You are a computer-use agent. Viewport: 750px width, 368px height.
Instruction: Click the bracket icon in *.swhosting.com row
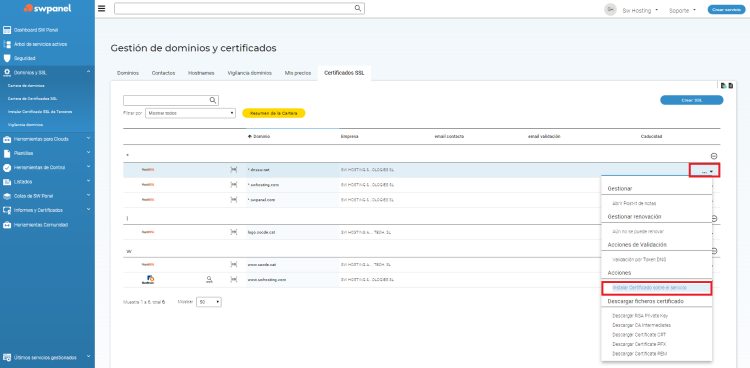(x=233, y=185)
